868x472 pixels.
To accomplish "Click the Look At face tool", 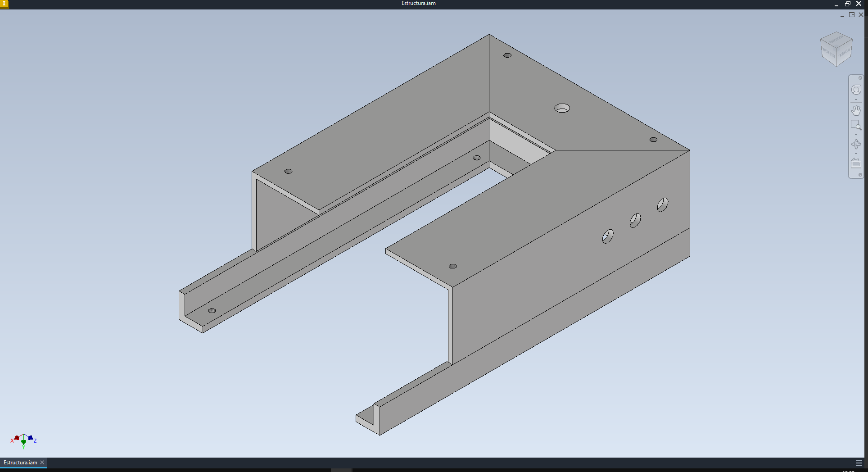I will [856, 164].
